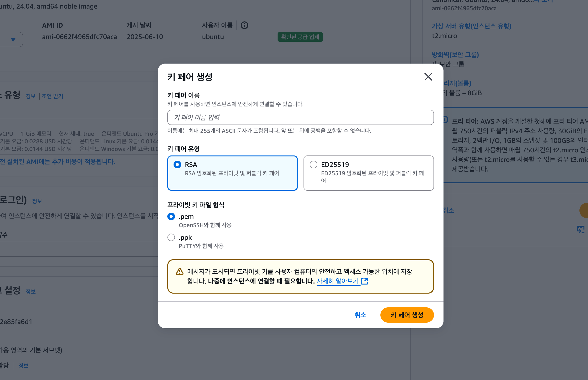Click the 키 페어 이름 입력 field
The height and width of the screenshot is (380, 588).
pyautogui.click(x=300, y=117)
